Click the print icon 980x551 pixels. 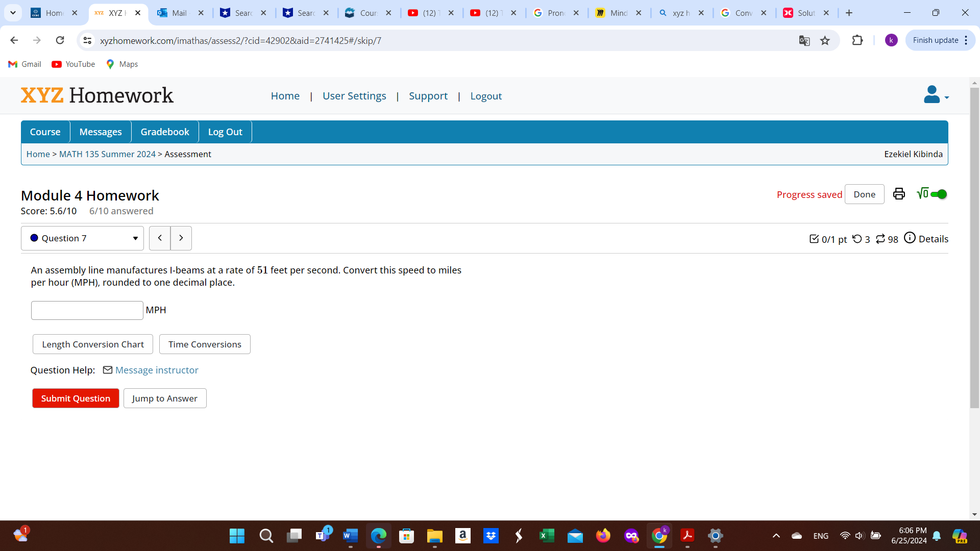point(899,194)
